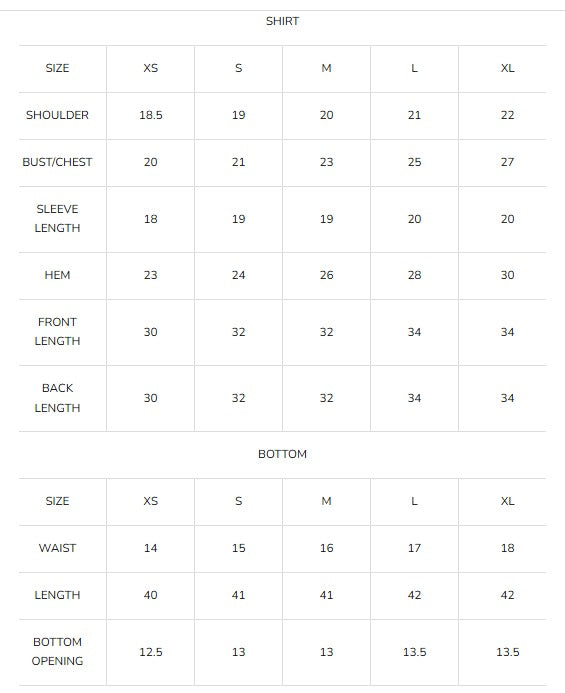Select the FRONT LENGTH row label
Viewport: 565px width, 693px height.
tap(57, 331)
